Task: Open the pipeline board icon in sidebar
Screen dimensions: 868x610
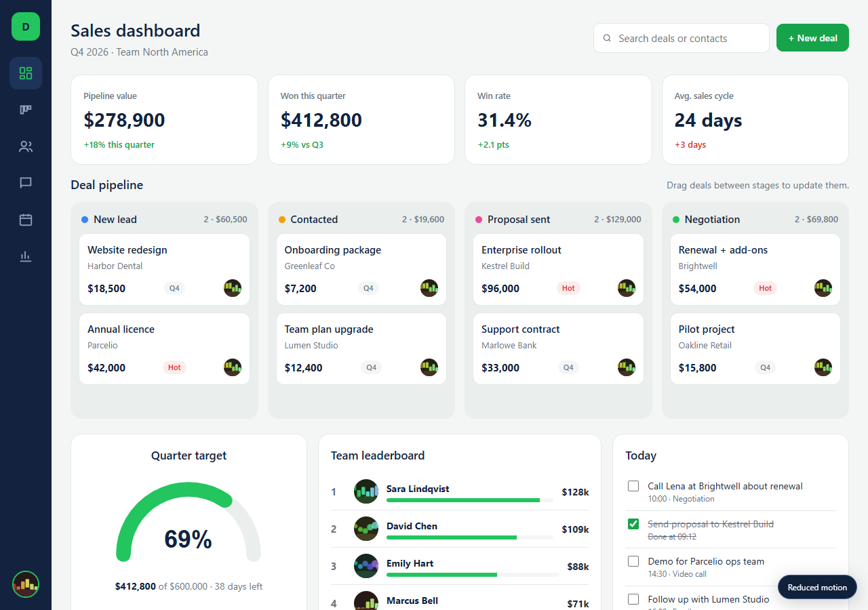Action: (x=26, y=110)
